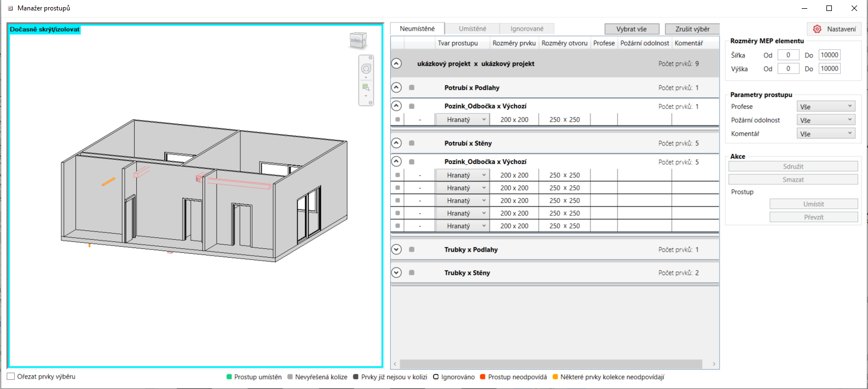868x389 pixels.
Task: Switch to the Umístěné tab
Action: point(472,28)
